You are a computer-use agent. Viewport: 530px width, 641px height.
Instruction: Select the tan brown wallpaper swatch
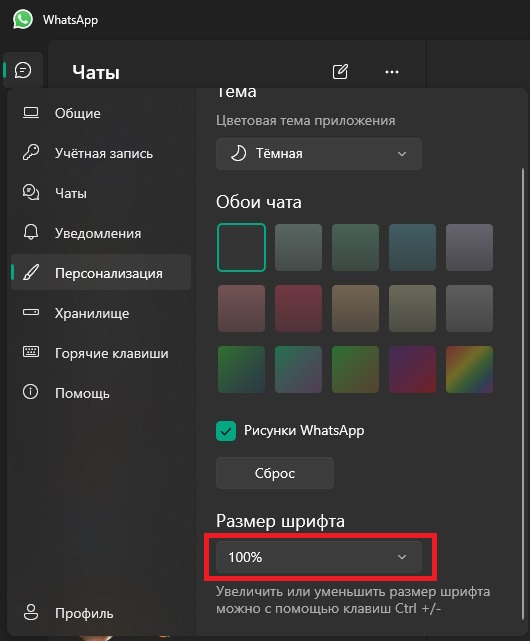point(355,308)
